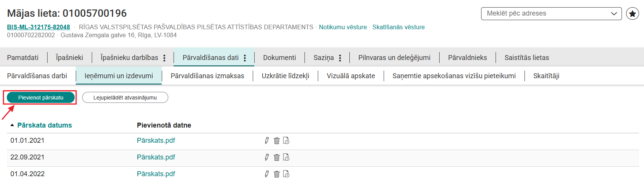Open the Īpašnieki tab

(x=69, y=58)
